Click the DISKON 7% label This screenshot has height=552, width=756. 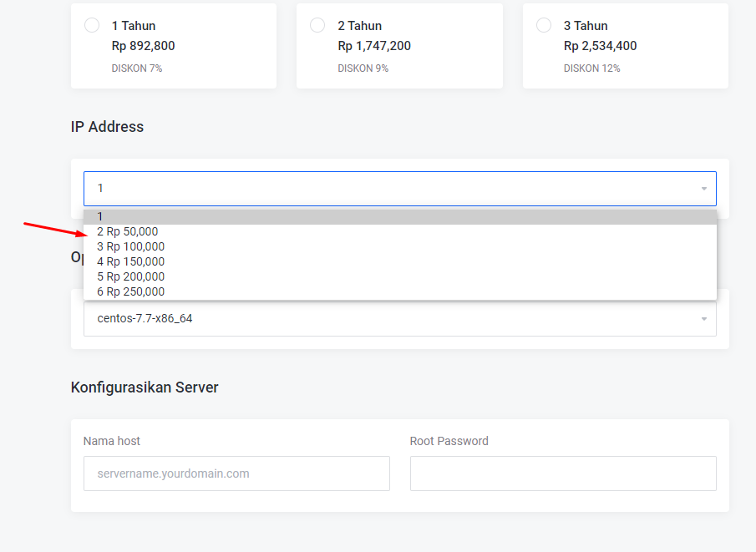136,68
